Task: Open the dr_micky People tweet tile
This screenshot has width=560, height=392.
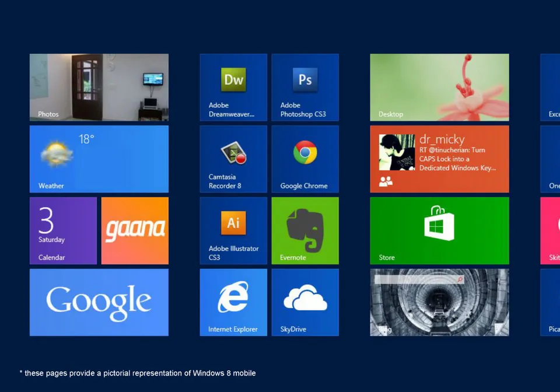Action: tap(439, 159)
